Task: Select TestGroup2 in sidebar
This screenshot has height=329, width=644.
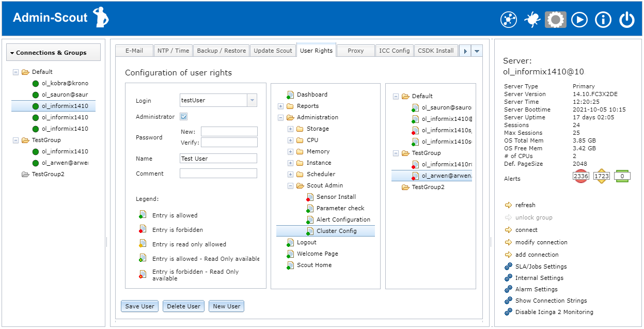Action: (x=47, y=175)
